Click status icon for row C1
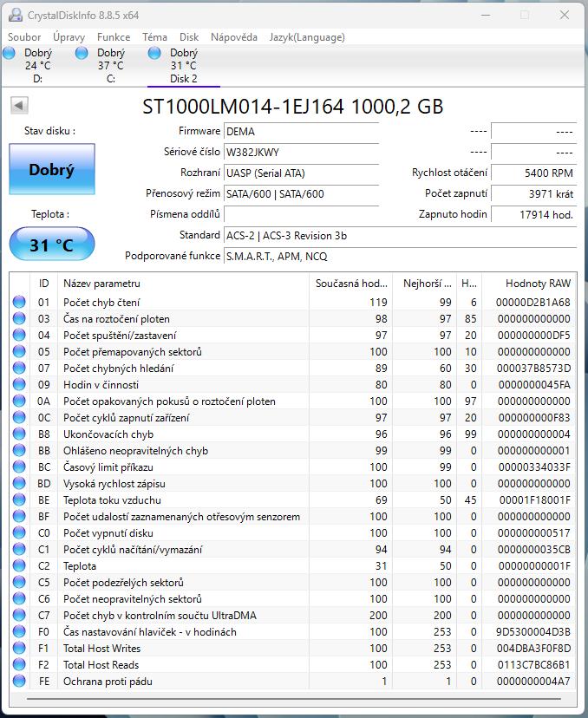Screen dimensions: 588x718 point(19,549)
